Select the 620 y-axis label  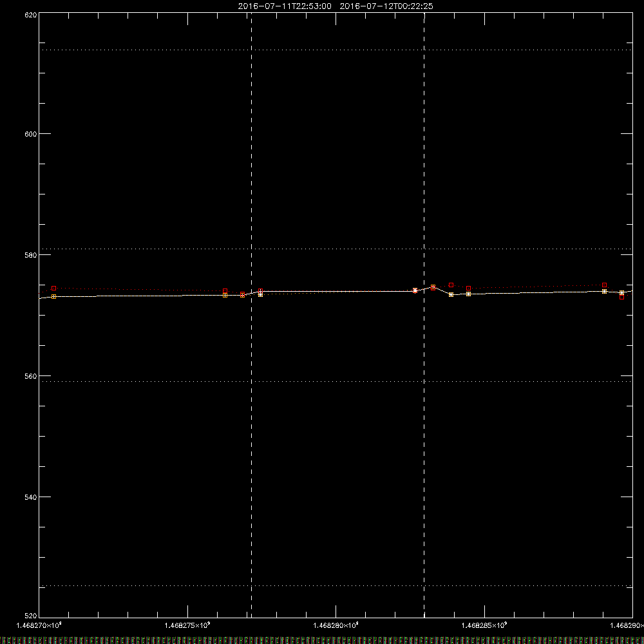[x=31, y=15]
